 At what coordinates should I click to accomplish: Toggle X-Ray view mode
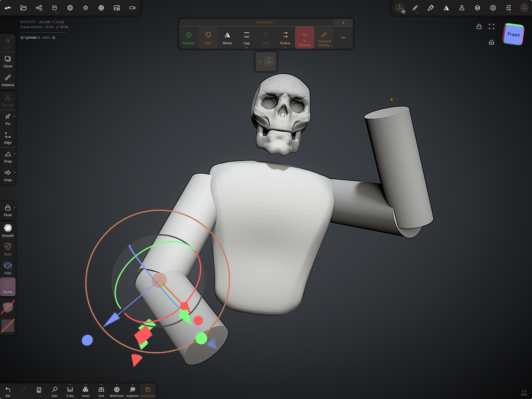click(70, 391)
